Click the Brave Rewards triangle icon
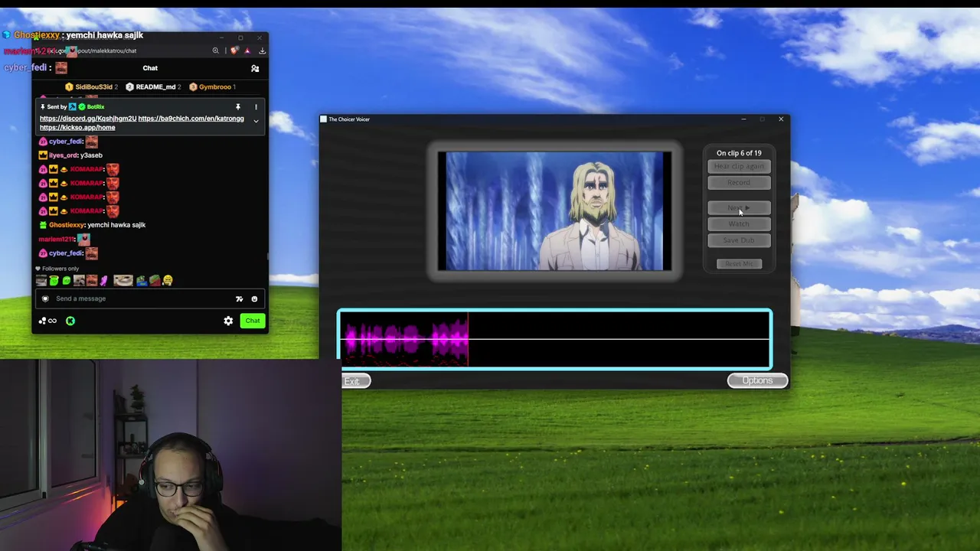This screenshot has width=980, height=551. coord(247,51)
